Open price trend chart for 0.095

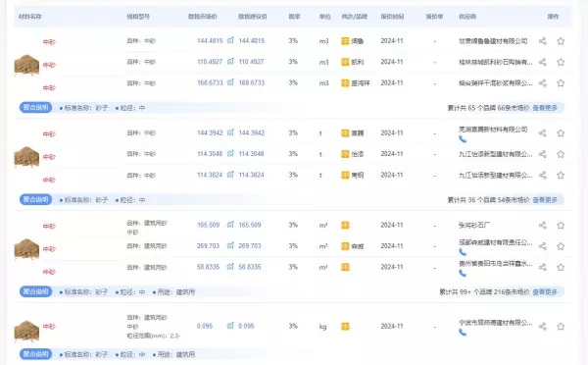pyautogui.click(x=230, y=326)
